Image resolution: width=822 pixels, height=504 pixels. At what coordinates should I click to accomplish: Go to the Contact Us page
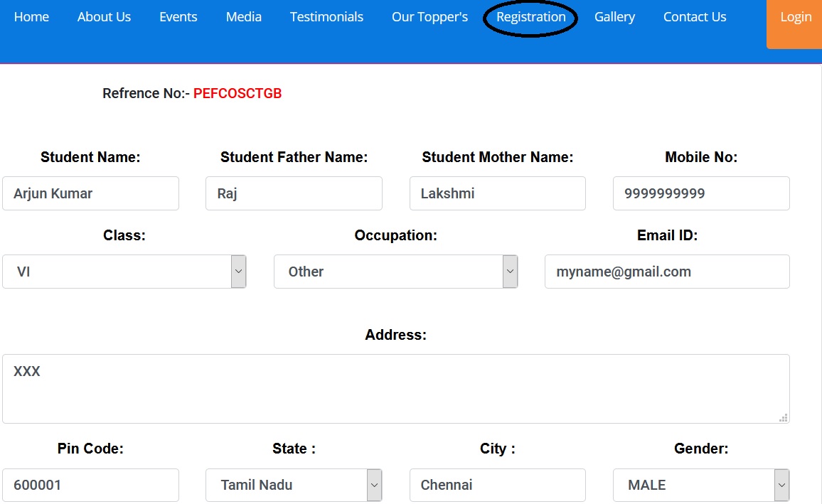695,17
